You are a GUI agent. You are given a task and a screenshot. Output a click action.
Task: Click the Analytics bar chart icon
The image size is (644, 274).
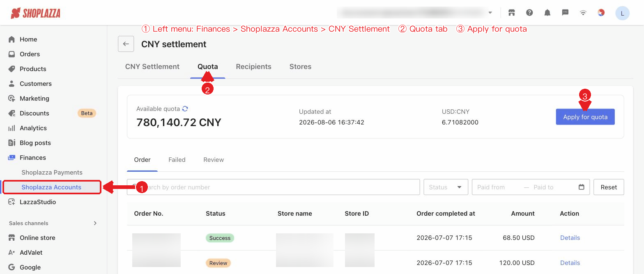coord(12,128)
